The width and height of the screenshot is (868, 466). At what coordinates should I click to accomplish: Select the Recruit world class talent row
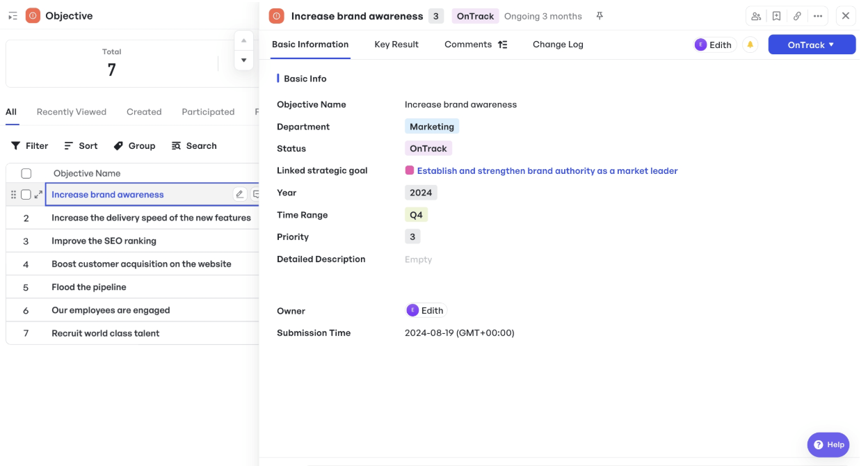coord(132,333)
